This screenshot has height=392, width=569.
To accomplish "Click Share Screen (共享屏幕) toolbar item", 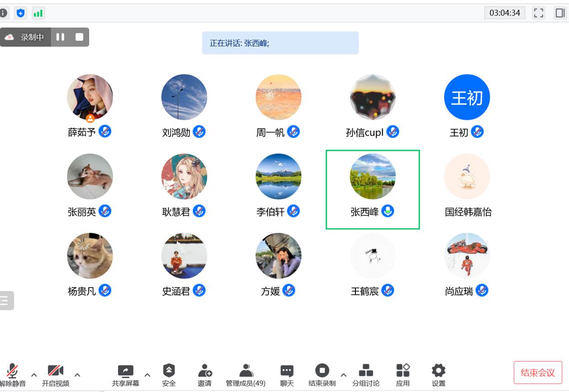I will (125, 371).
